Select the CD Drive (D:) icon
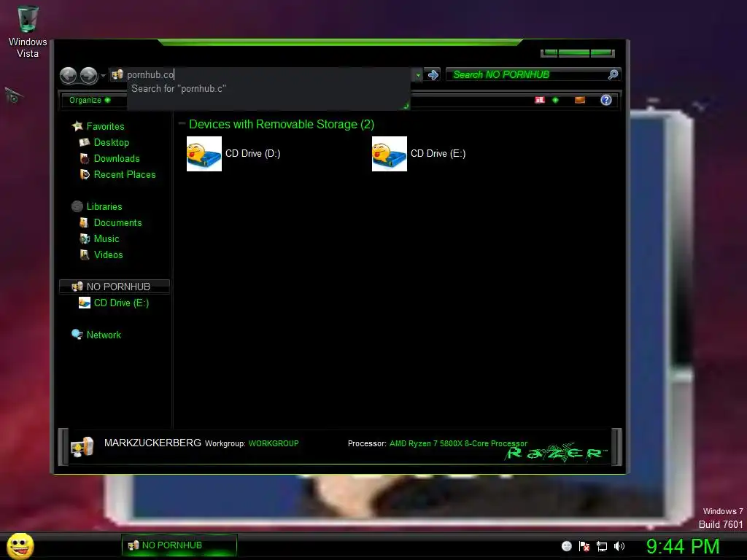Screen dimensions: 747x560 point(204,154)
